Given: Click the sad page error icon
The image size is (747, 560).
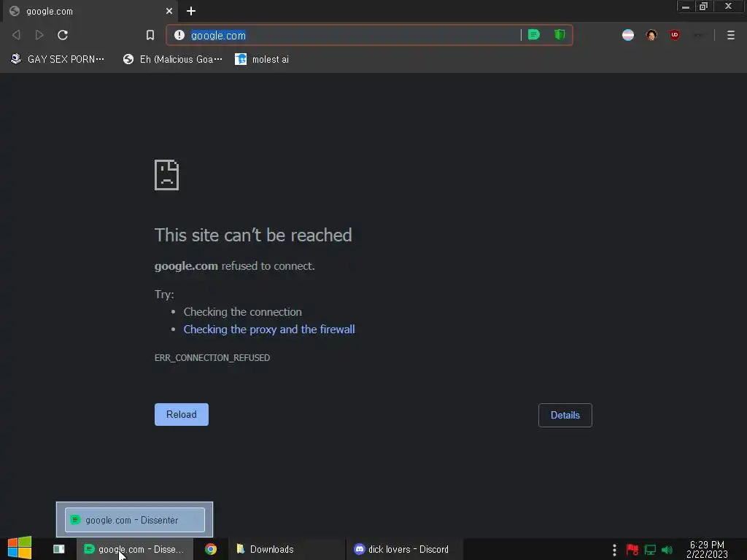Looking at the screenshot, I should coord(167,175).
